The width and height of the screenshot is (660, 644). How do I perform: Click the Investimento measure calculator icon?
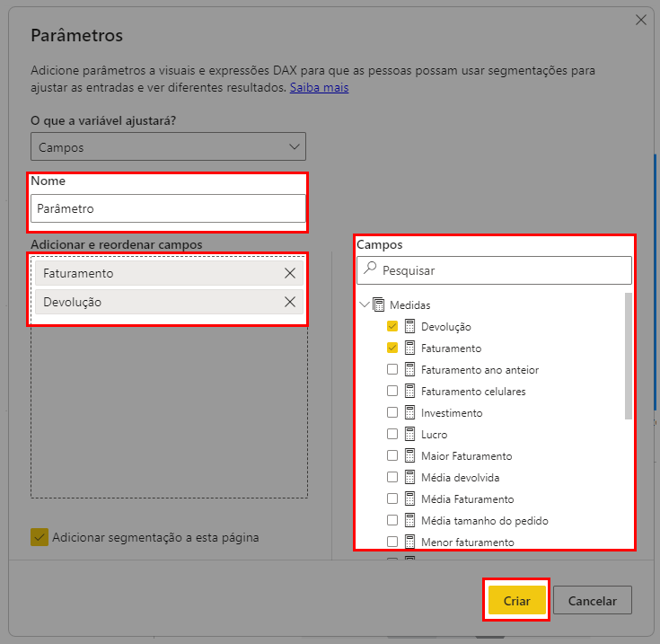409,413
